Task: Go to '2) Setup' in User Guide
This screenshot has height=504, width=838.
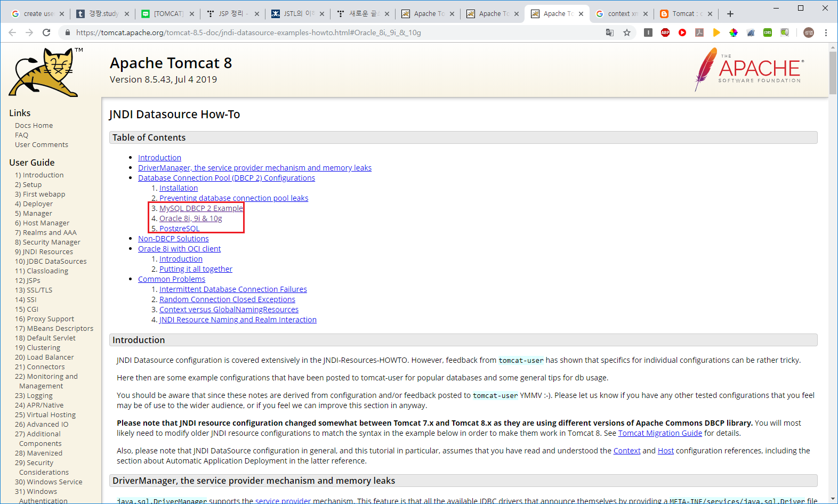Action: (x=28, y=185)
